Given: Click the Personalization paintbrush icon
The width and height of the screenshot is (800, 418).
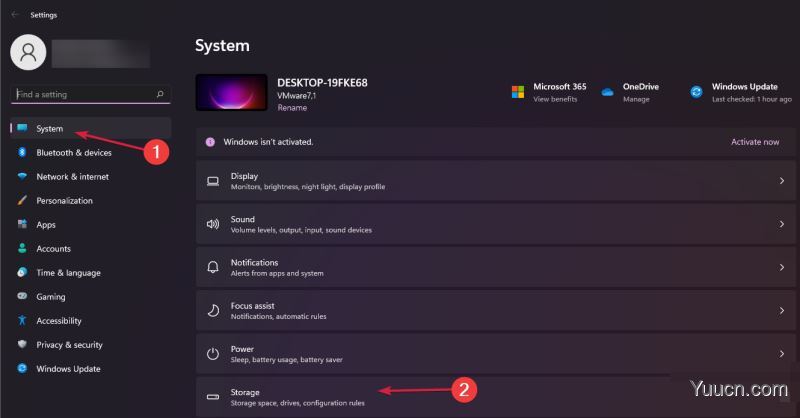Looking at the screenshot, I should point(22,200).
